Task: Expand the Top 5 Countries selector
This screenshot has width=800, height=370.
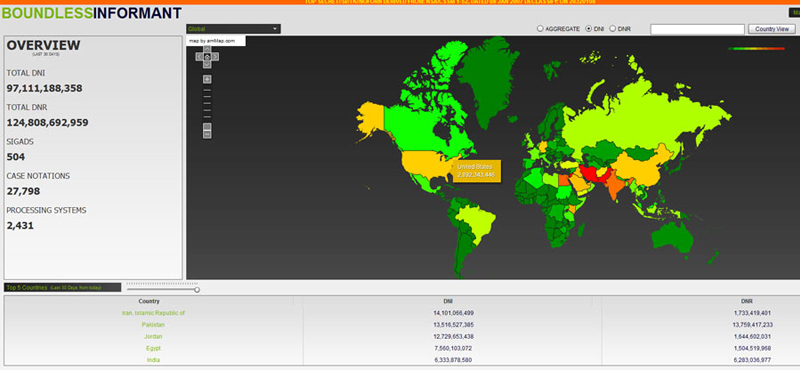Action: point(62,287)
